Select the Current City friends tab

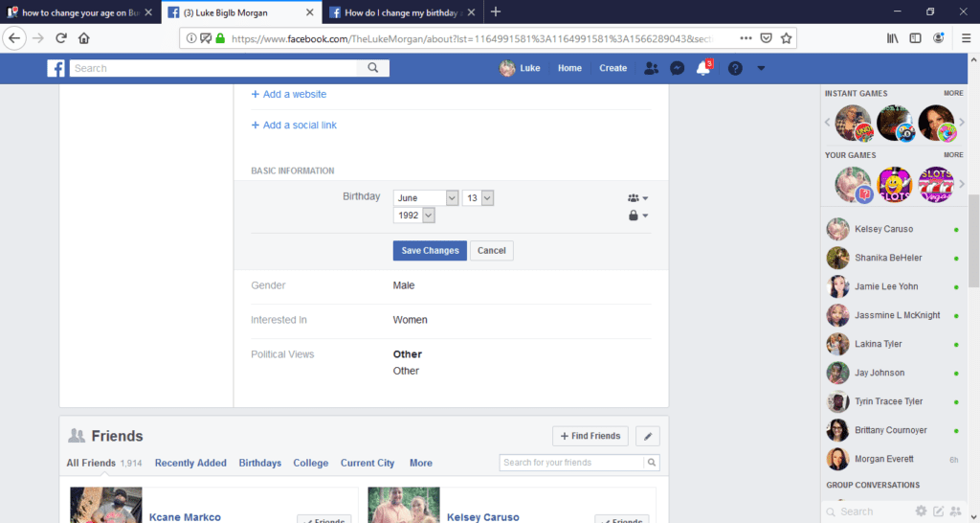367,463
